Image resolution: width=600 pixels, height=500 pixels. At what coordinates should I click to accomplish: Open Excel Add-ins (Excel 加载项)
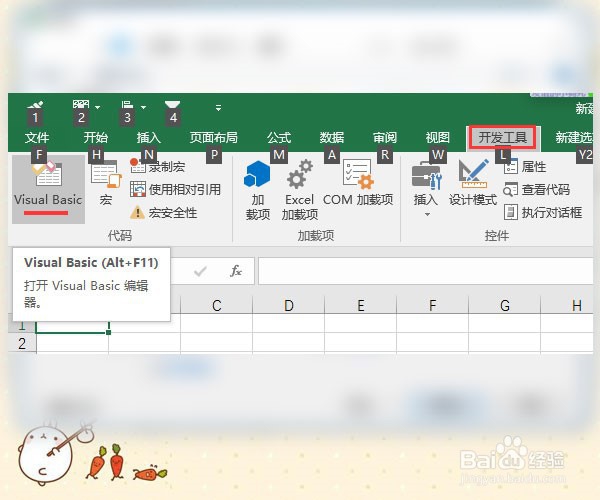(300, 190)
